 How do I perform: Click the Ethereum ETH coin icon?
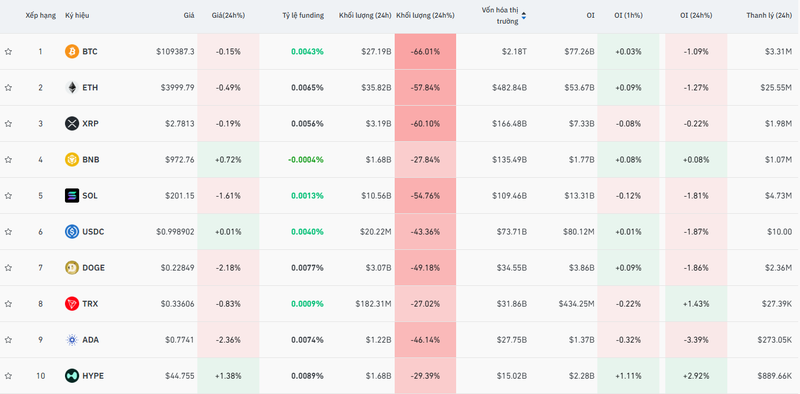(x=72, y=87)
